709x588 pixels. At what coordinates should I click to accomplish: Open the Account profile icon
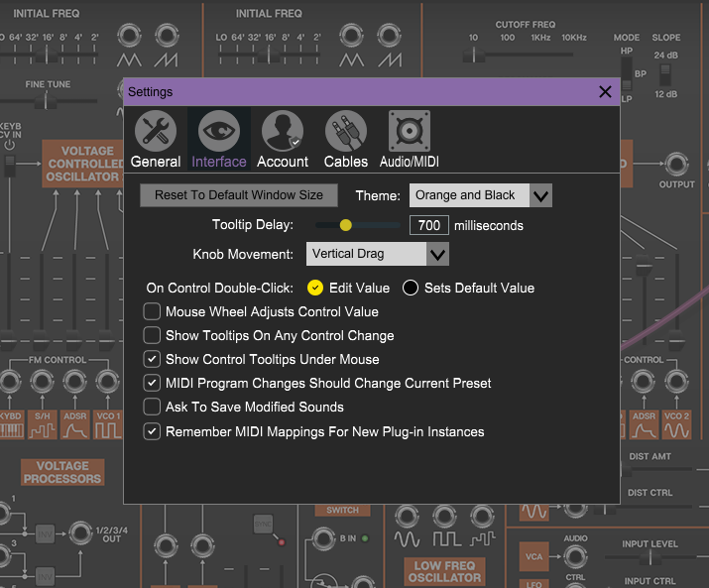point(283,131)
